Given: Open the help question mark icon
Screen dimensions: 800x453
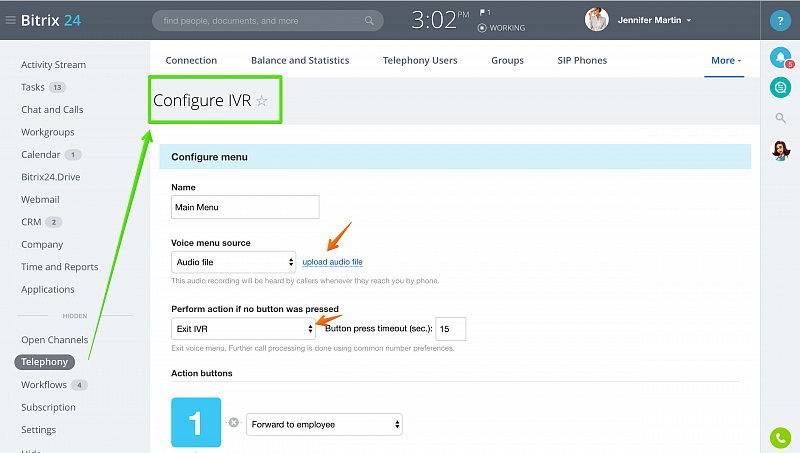Looking at the screenshot, I should coord(781,20).
